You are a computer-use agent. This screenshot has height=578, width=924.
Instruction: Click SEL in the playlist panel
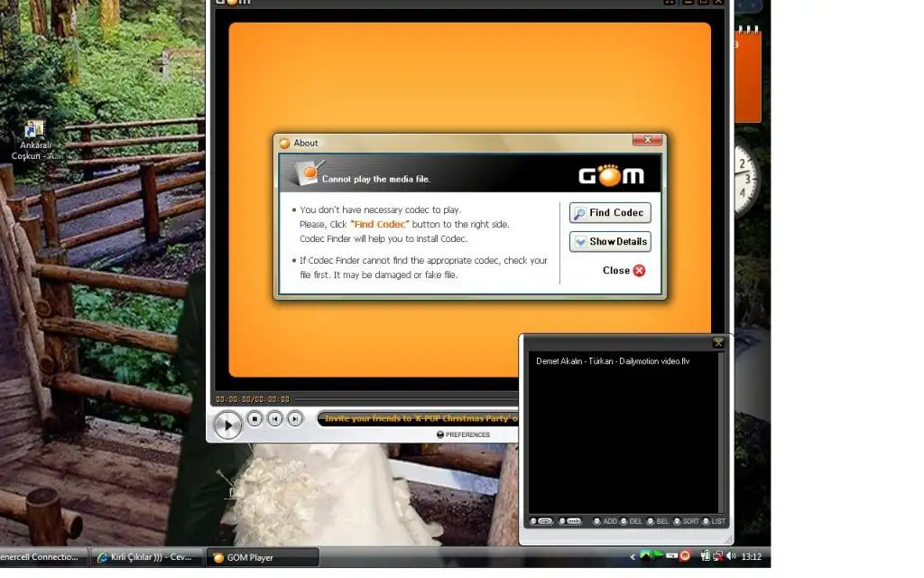coord(658,521)
